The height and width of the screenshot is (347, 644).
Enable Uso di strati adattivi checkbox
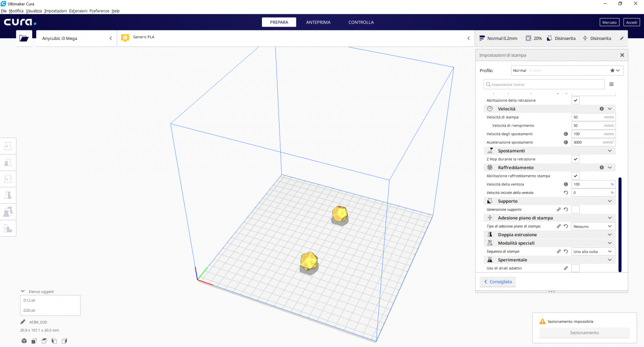[x=576, y=268]
